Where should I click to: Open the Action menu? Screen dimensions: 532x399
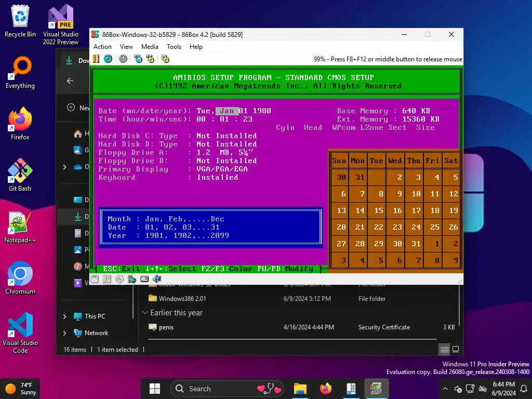pos(102,47)
